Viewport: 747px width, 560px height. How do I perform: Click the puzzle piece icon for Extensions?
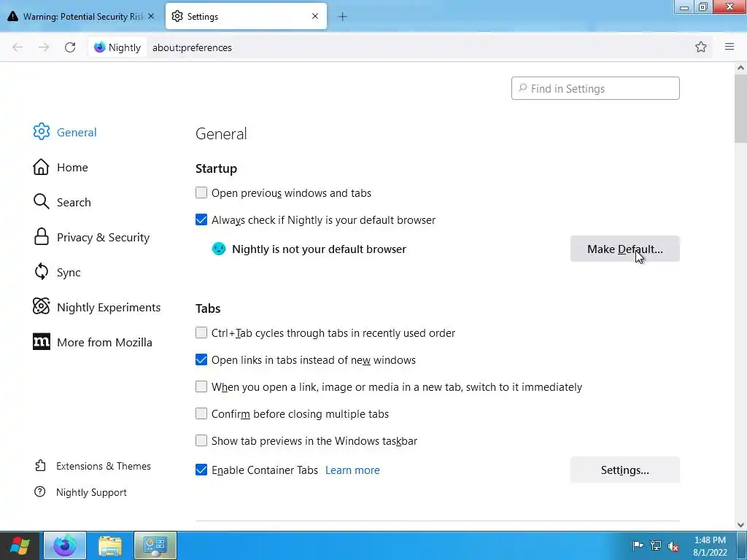click(x=41, y=466)
